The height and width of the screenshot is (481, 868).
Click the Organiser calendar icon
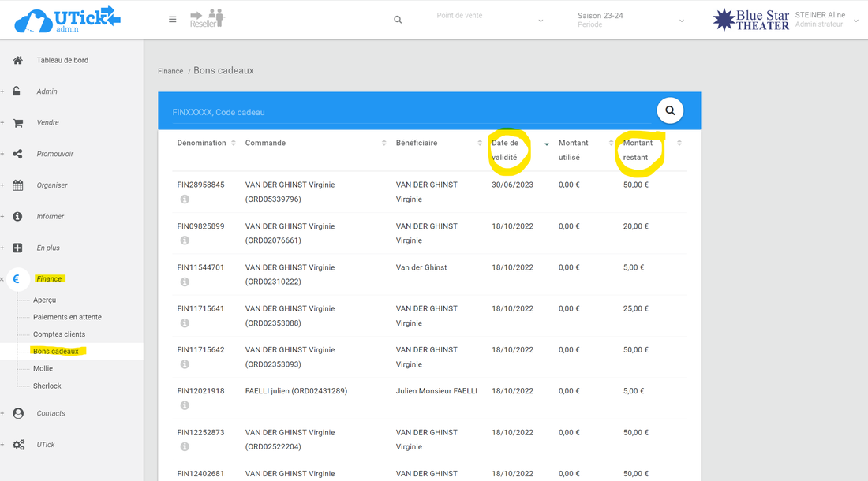[x=17, y=185]
